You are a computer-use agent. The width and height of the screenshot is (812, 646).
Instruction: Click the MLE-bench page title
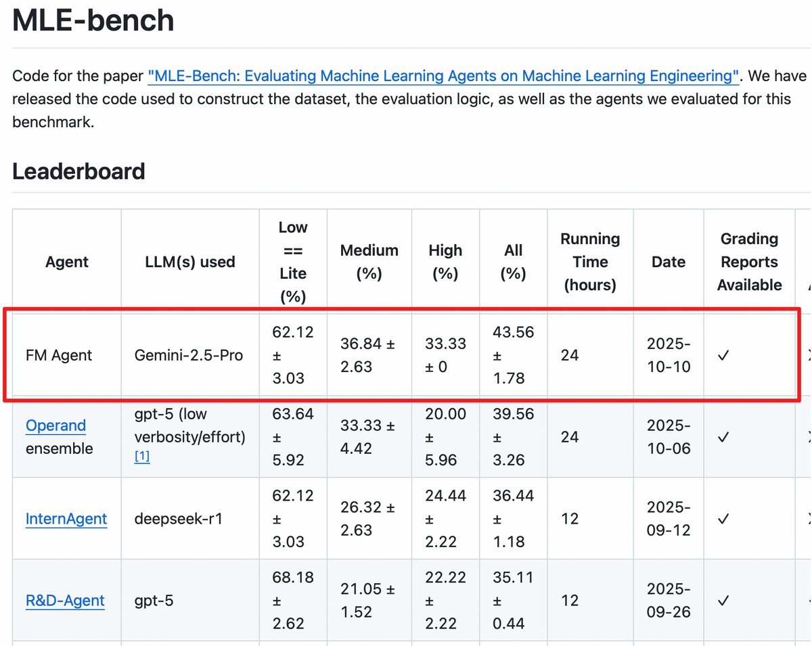pos(93,21)
